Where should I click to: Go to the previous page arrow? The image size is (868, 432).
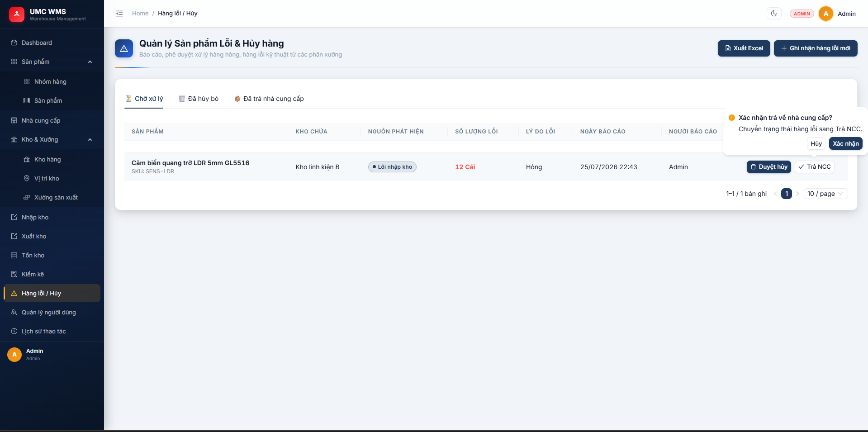tap(775, 194)
